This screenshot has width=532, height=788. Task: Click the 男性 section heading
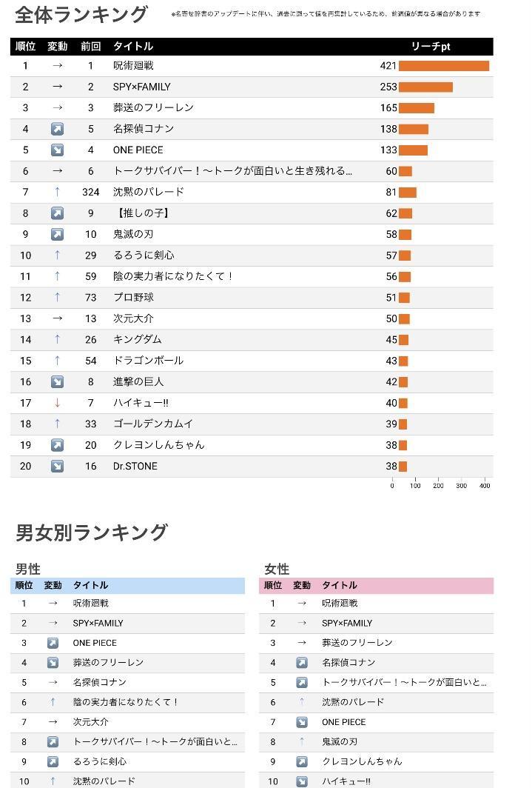(x=27, y=569)
